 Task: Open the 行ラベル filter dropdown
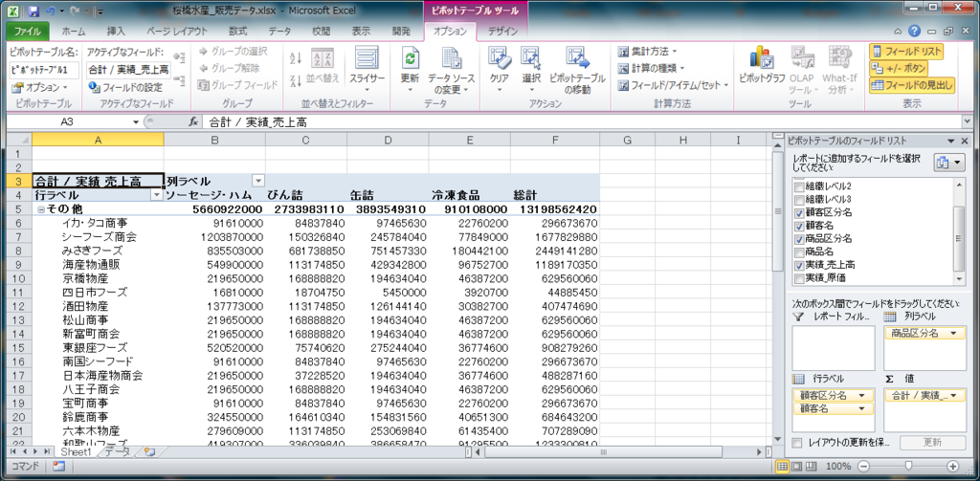pos(157,195)
